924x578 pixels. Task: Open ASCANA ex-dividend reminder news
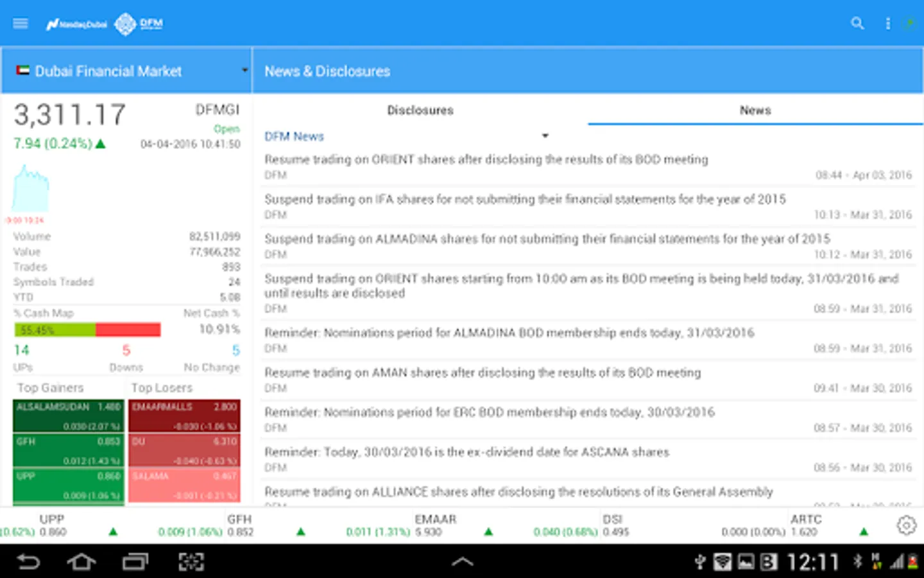(x=588, y=459)
